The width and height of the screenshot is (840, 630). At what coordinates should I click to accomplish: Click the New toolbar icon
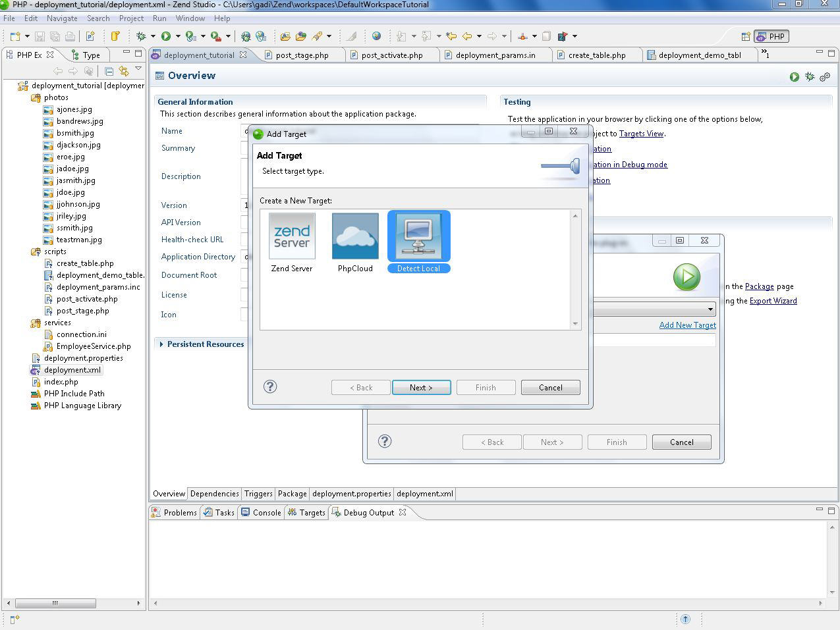coord(15,36)
